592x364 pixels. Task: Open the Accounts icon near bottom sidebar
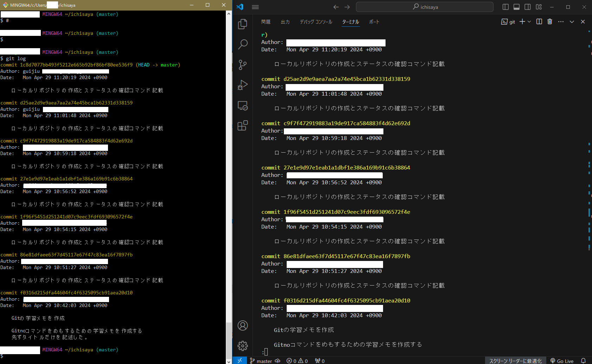pyautogui.click(x=242, y=326)
